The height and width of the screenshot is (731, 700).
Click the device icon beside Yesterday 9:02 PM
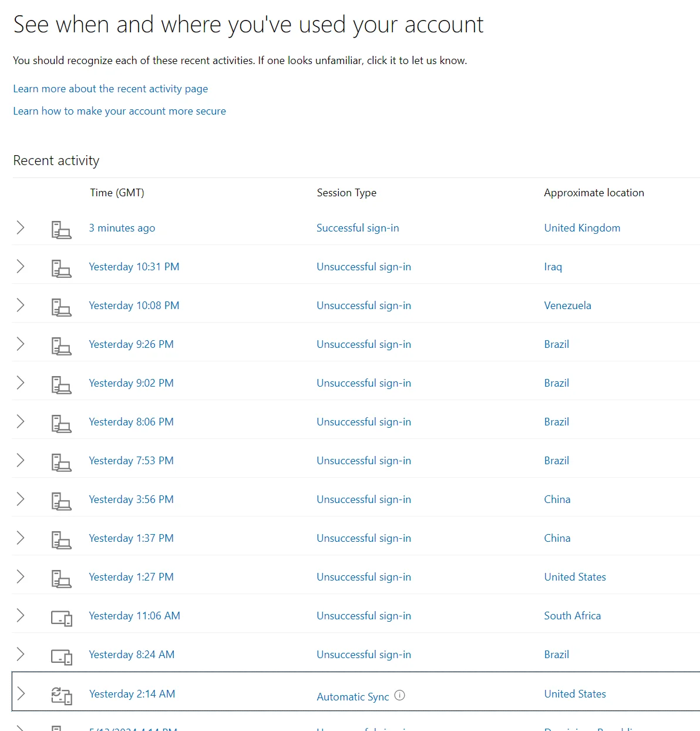[x=61, y=384]
